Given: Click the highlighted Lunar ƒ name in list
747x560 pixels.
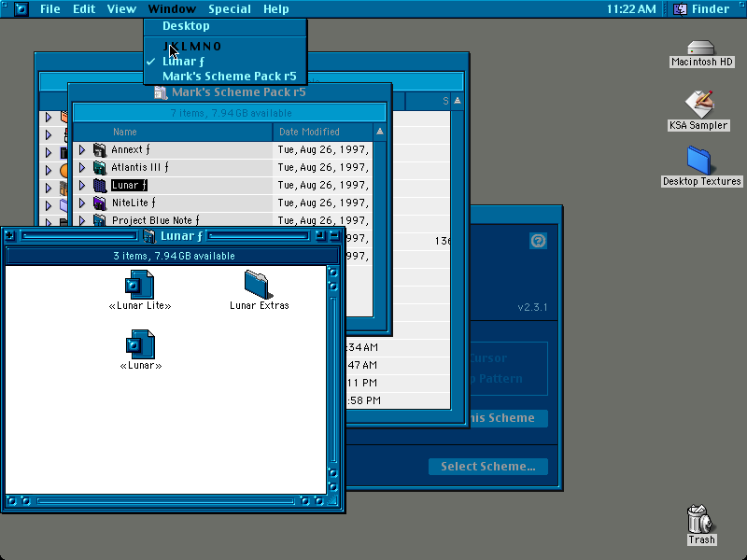Looking at the screenshot, I should (129, 185).
